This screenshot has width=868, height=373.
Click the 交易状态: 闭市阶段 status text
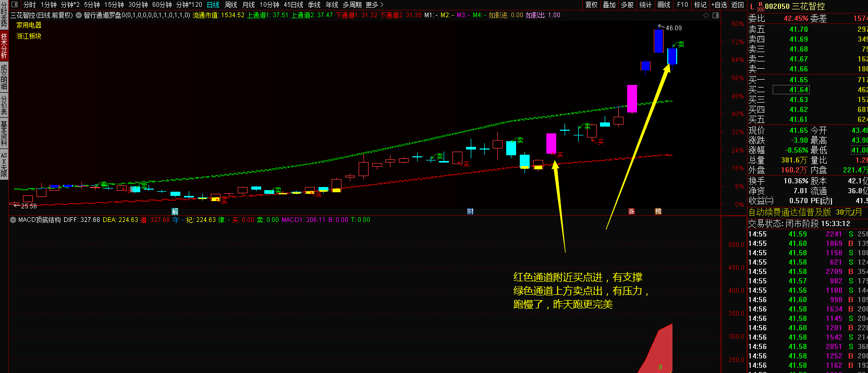click(x=784, y=223)
